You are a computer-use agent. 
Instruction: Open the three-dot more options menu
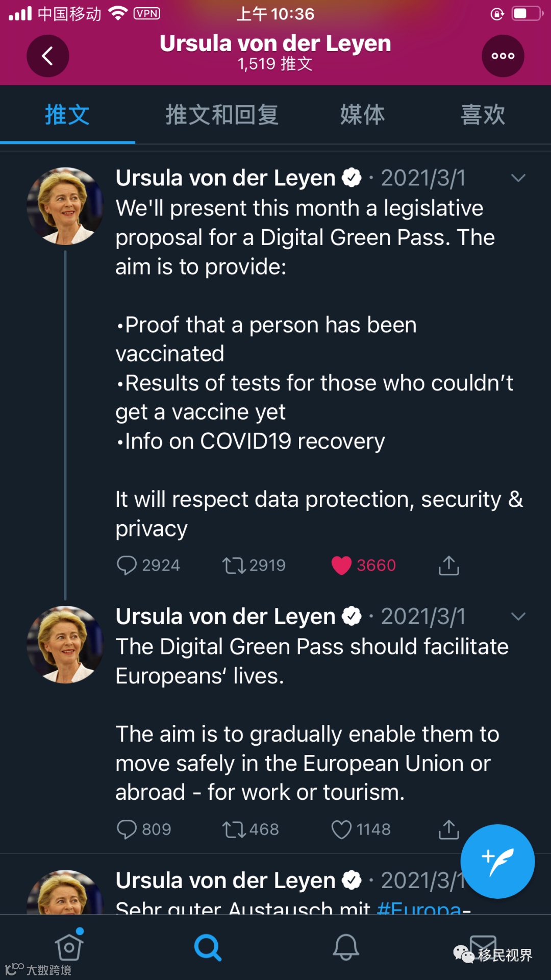503,56
